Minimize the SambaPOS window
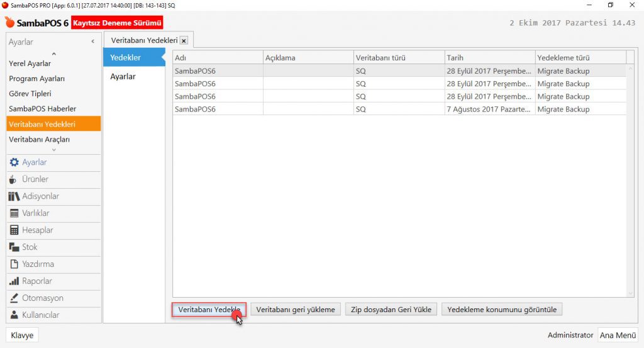This screenshot has width=644, height=348. point(589,5)
